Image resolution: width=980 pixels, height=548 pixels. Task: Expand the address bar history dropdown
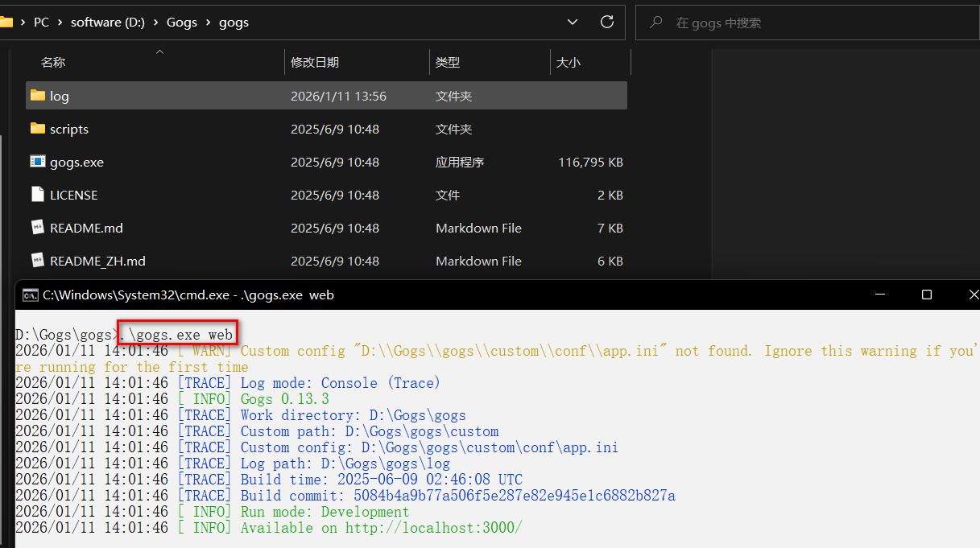[x=573, y=23]
